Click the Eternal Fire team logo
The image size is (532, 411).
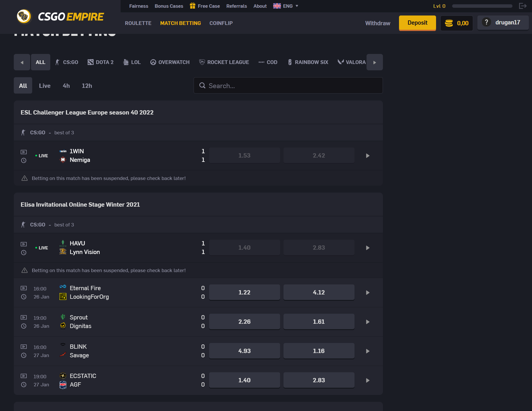pos(63,287)
